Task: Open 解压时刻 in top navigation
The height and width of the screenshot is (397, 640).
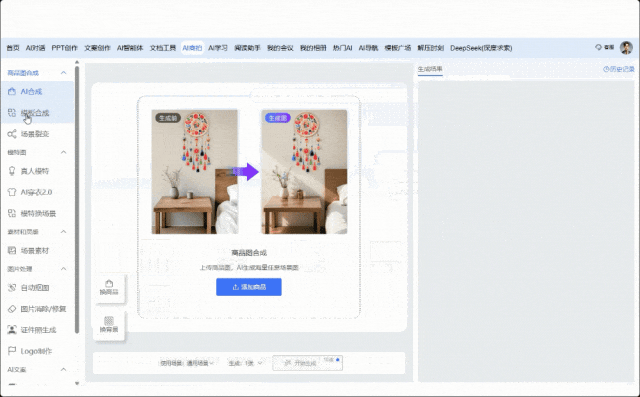Action: tap(430, 48)
